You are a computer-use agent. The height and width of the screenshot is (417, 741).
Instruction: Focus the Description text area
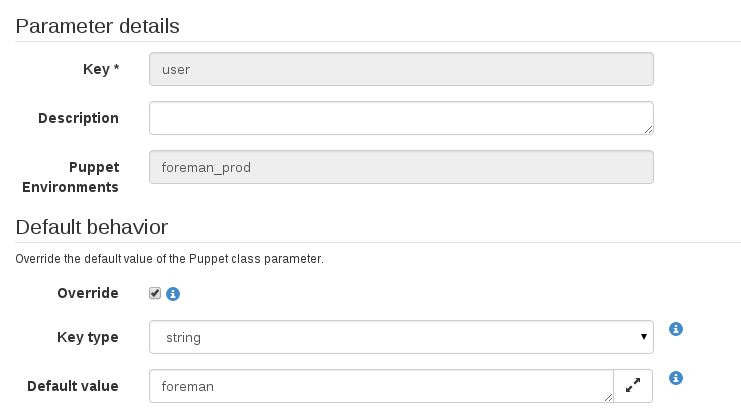coord(401,118)
